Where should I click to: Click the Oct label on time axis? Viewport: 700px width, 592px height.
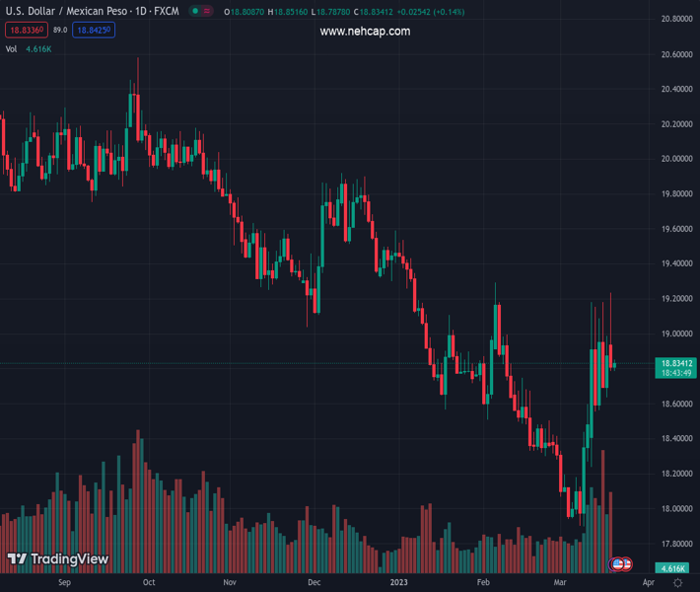click(x=149, y=582)
